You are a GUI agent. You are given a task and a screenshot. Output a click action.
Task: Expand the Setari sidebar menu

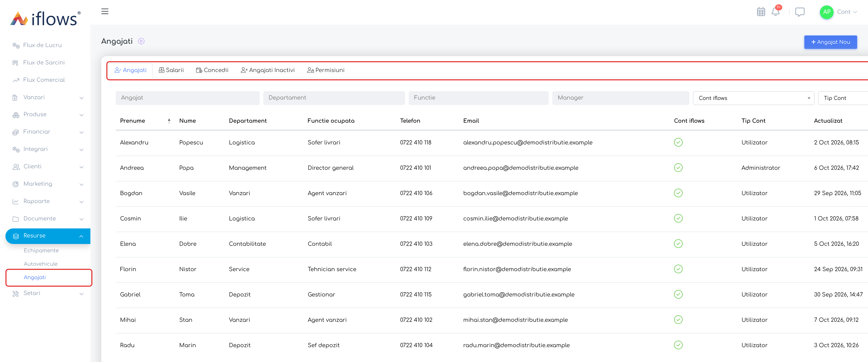(x=48, y=294)
